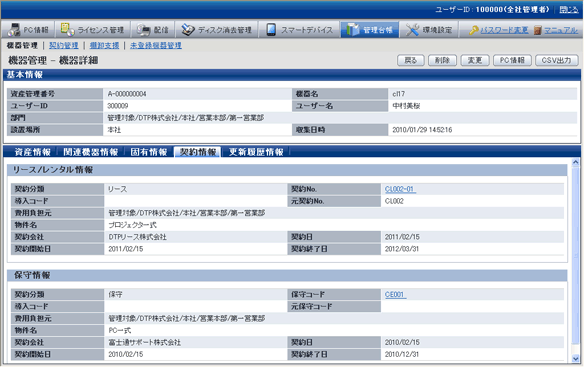Click the マニュアル book icon

(537, 30)
